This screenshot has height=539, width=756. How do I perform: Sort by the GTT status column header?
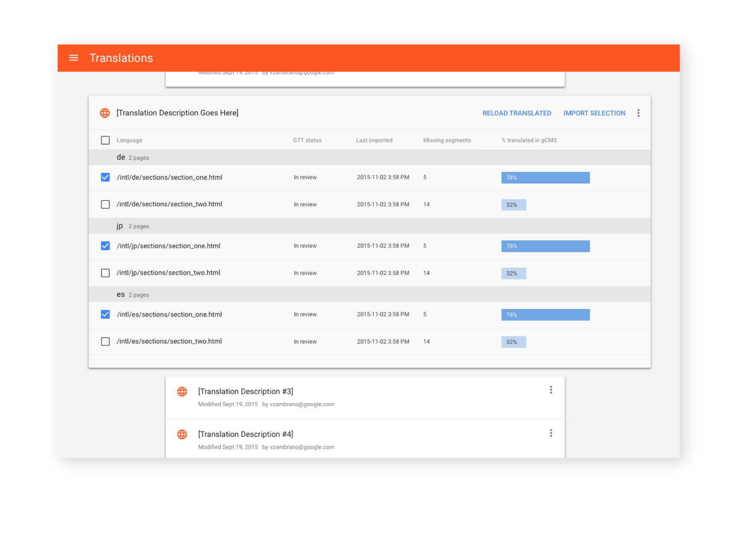(307, 140)
